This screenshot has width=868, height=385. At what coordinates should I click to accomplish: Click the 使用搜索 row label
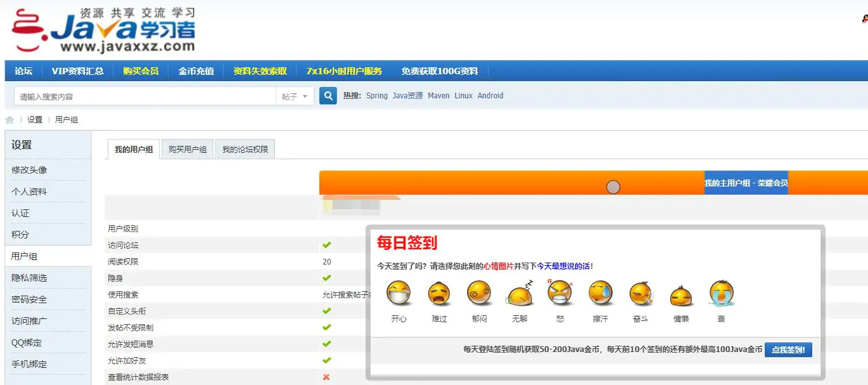(x=123, y=294)
